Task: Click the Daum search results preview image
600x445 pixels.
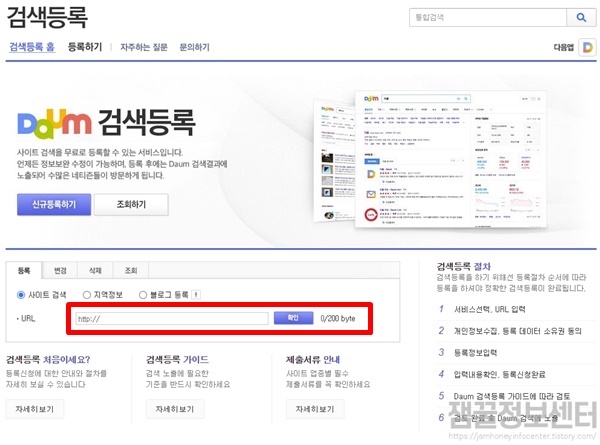Action: [430, 160]
